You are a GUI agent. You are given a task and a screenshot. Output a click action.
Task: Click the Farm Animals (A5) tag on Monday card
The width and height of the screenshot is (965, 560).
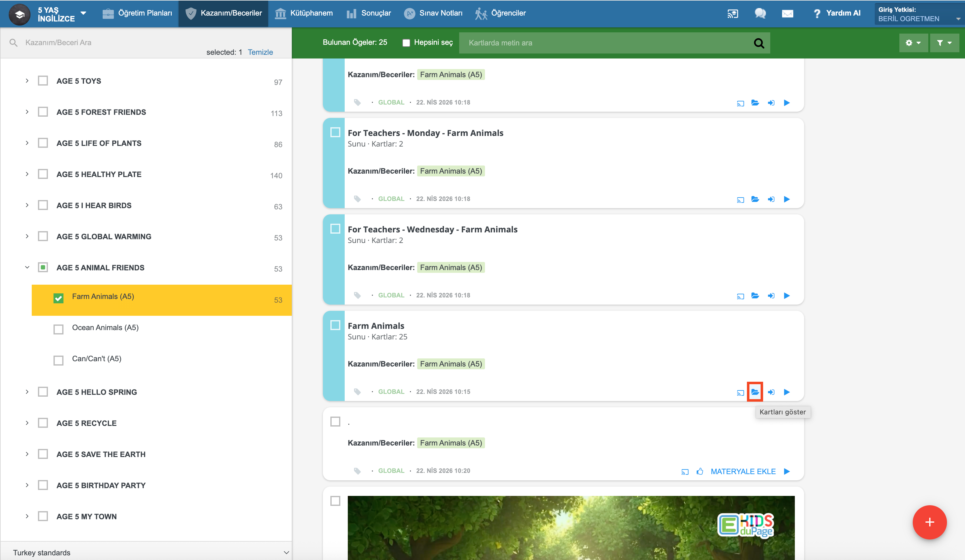451,171
